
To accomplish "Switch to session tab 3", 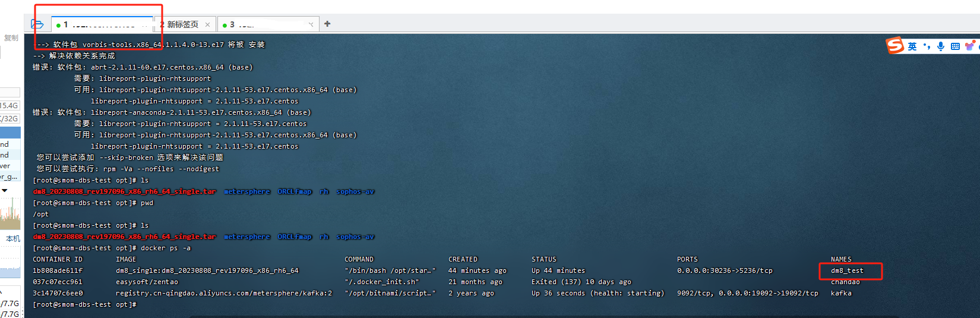I will click(x=261, y=24).
